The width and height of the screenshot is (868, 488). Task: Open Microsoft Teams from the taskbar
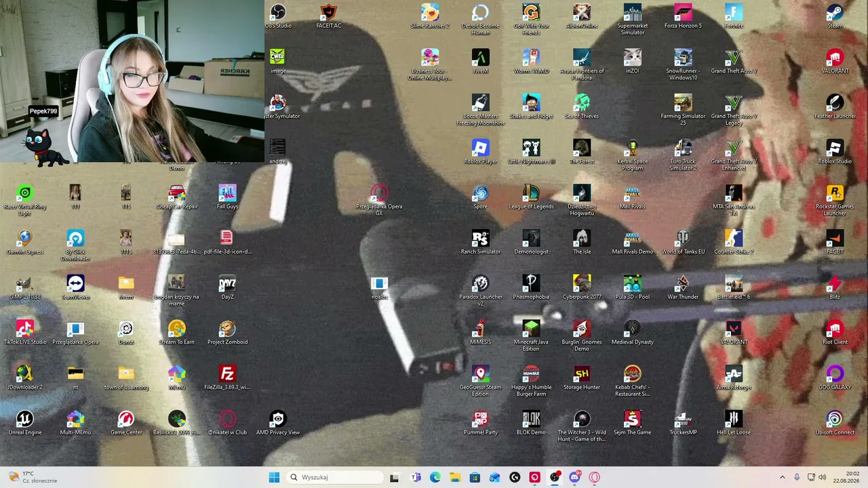pyautogui.click(x=416, y=477)
